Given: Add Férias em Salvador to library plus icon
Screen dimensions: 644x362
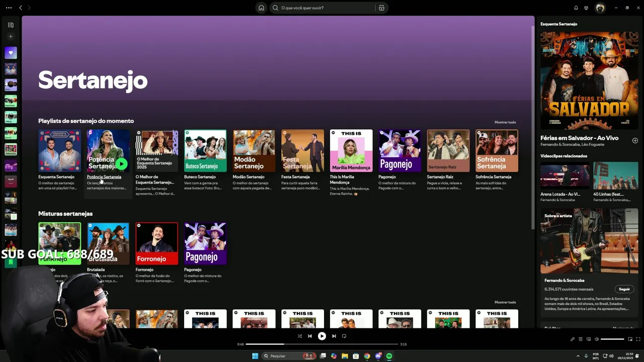Looking at the screenshot, I should [635, 141].
